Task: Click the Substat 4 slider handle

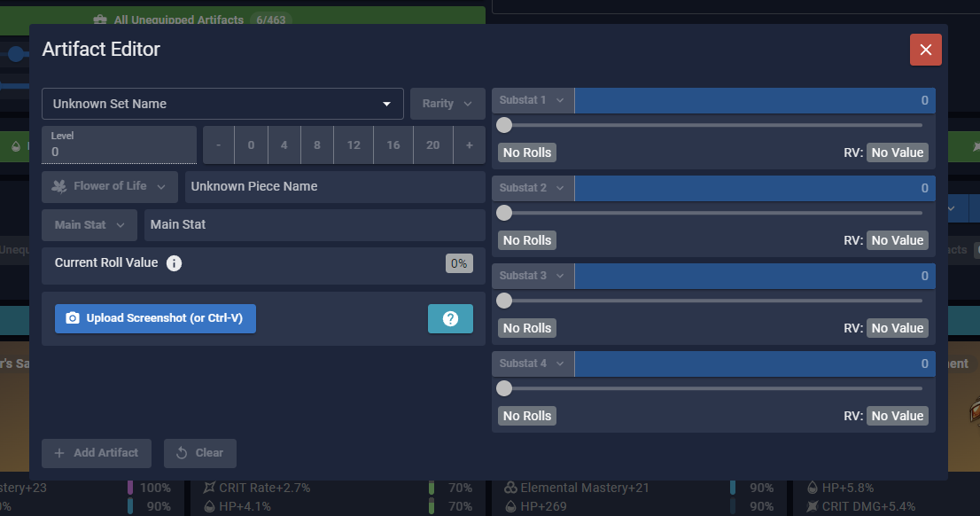Action: pos(504,388)
